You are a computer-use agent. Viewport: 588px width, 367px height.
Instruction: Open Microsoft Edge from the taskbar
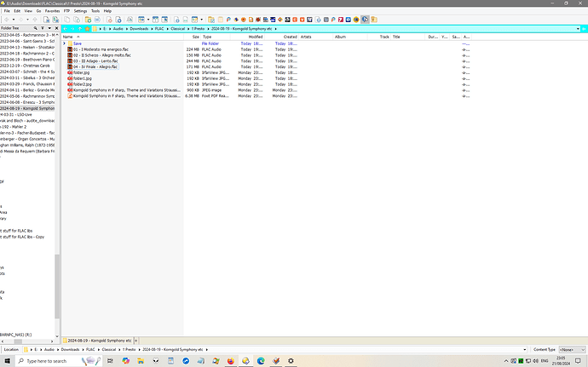261,361
